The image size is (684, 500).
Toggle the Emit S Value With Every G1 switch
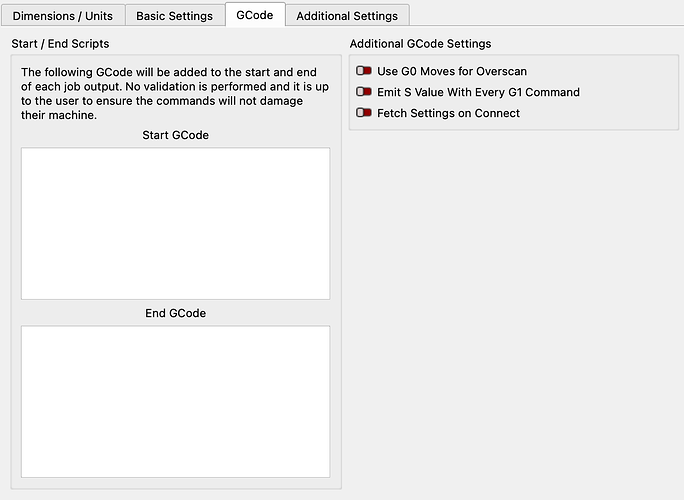pos(364,92)
